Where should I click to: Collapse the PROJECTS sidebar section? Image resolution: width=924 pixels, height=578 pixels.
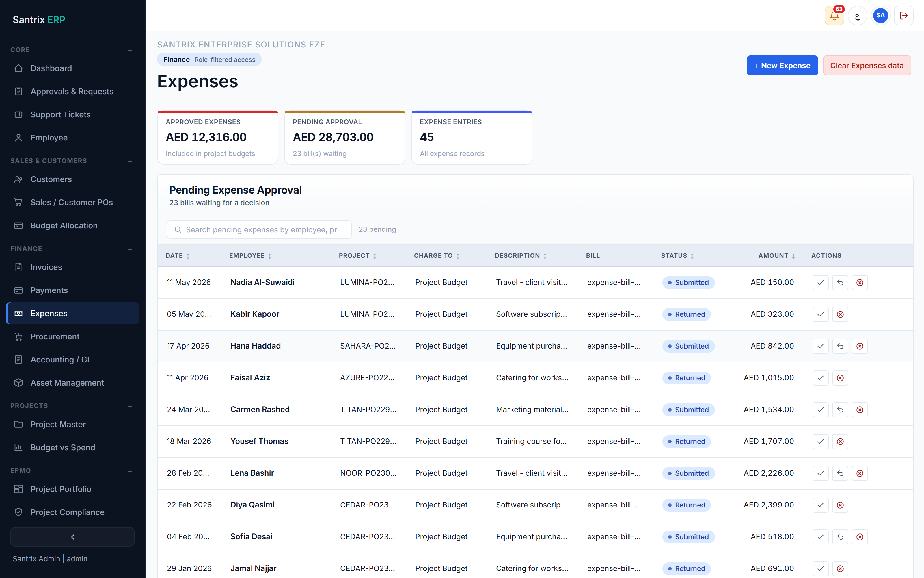[130, 406]
